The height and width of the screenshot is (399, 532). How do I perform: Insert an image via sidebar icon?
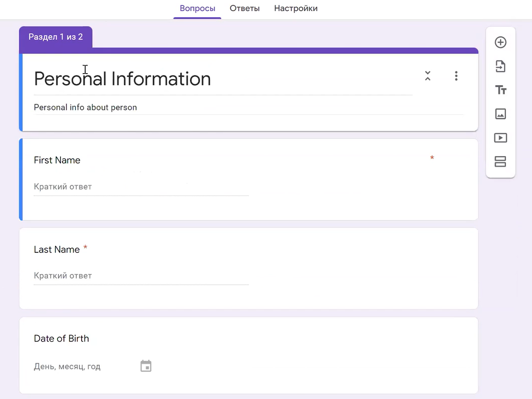point(500,114)
